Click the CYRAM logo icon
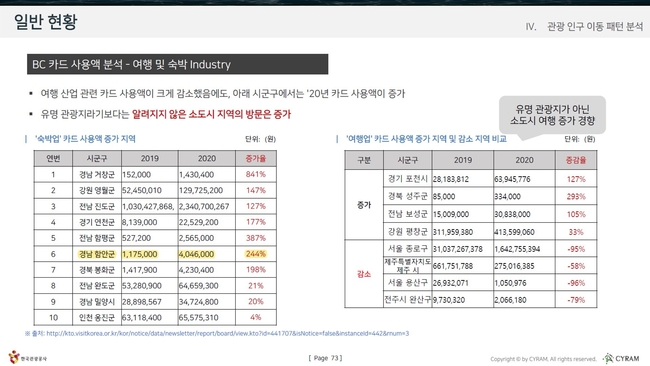This screenshot has height=366, width=650. click(x=608, y=358)
